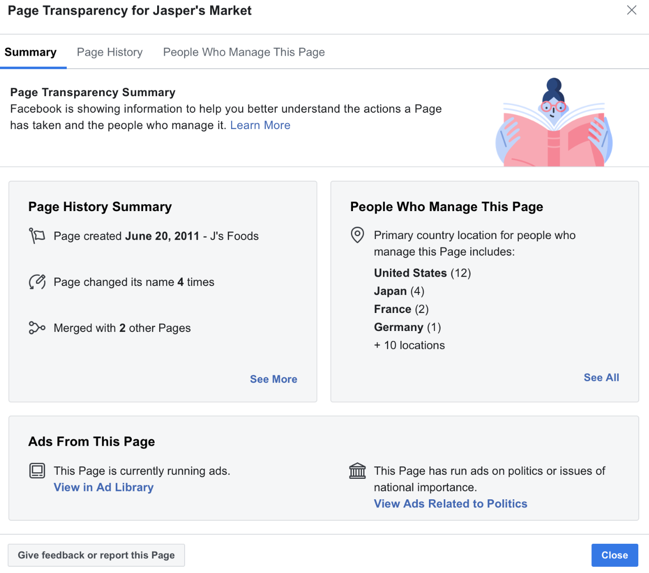Close the Page Transparency dialog with X

click(631, 10)
